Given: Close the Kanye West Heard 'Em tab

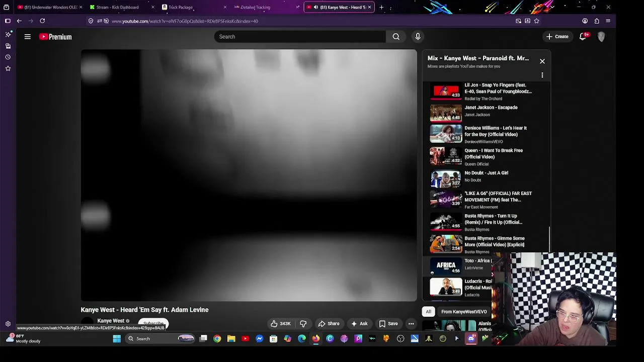Looking at the screenshot, I should click(x=370, y=7).
